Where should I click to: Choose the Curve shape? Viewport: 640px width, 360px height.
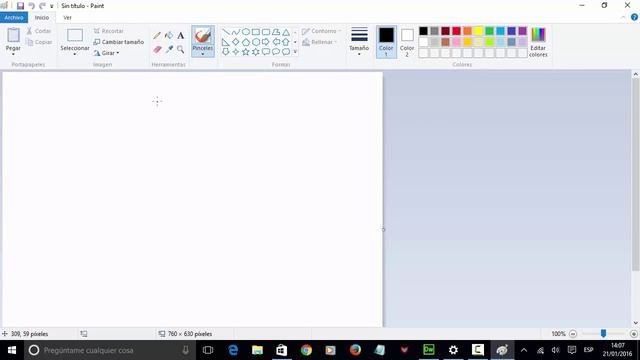click(x=236, y=32)
